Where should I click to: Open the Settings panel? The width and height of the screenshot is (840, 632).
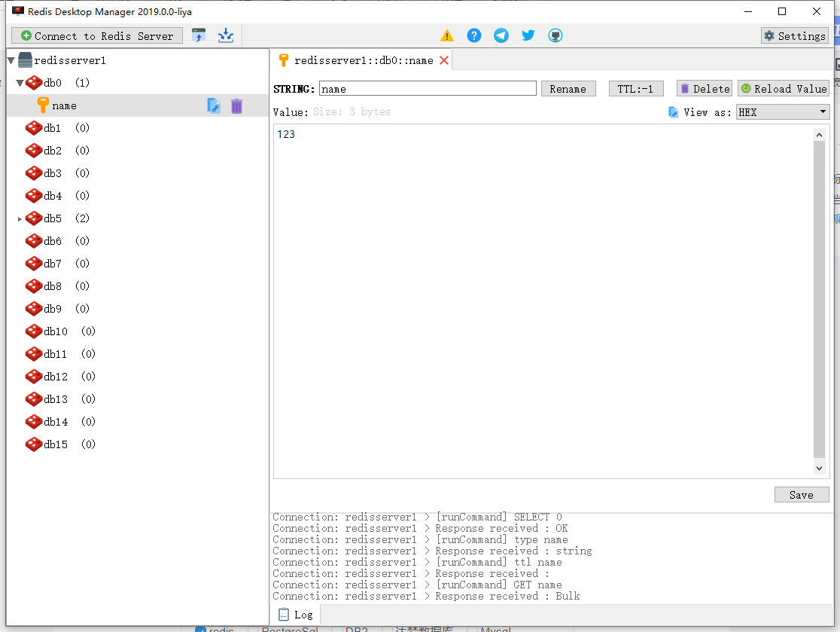[x=794, y=35]
